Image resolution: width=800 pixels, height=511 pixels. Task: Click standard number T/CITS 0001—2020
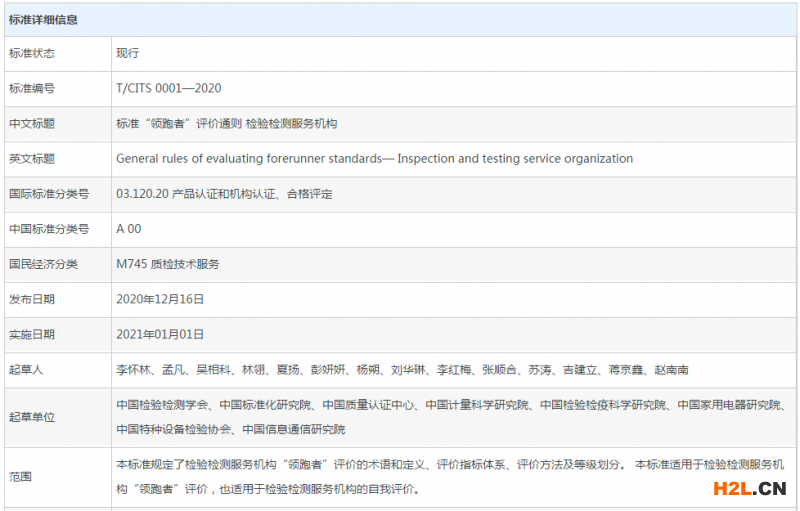(x=169, y=88)
